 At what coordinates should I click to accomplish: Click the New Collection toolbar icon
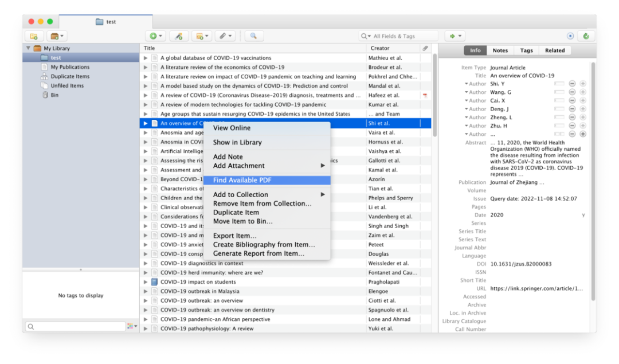coord(34,36)
